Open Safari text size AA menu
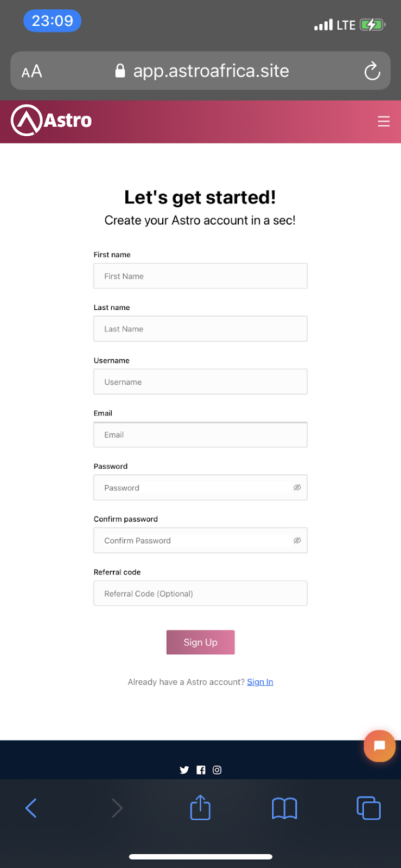 (x=32, y=71)
